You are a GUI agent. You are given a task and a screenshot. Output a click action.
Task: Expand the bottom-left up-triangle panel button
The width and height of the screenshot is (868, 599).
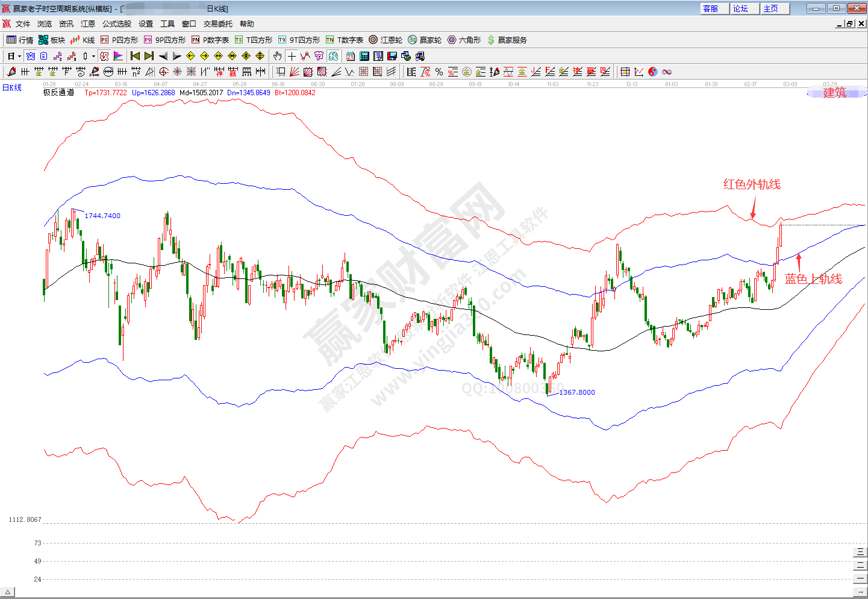pos(8,592)
